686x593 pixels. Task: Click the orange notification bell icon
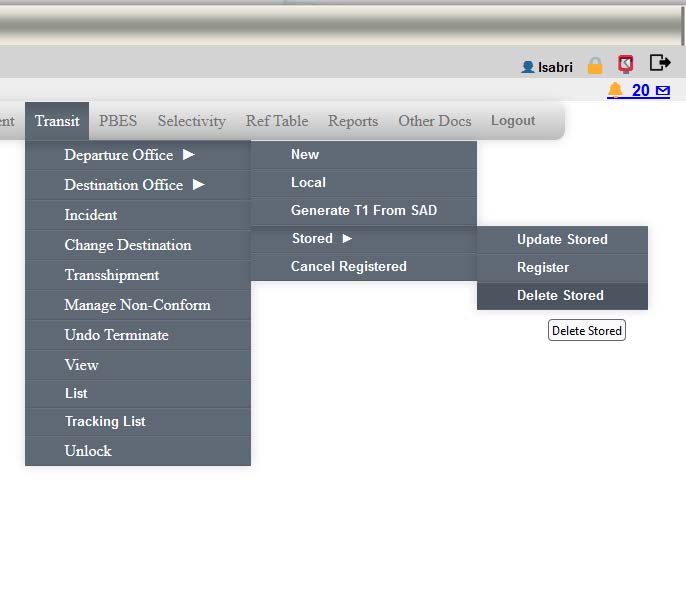(615, 91)
